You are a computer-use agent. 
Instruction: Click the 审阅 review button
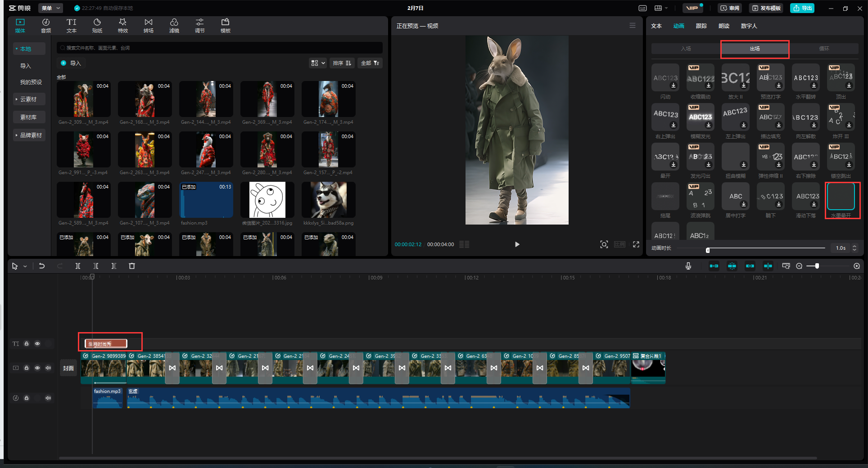[x=730, y=8]
